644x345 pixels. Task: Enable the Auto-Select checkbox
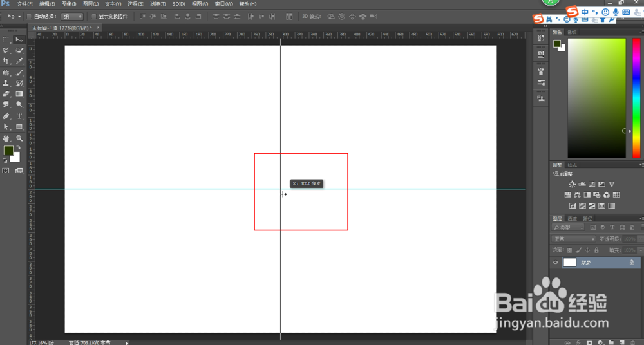click(x=29, y=17)
